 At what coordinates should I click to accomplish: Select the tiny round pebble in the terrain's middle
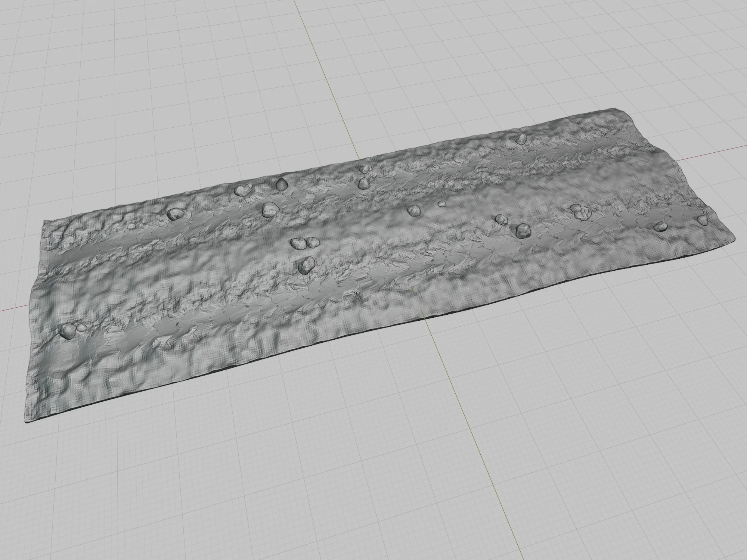click(x=442, y=204)
